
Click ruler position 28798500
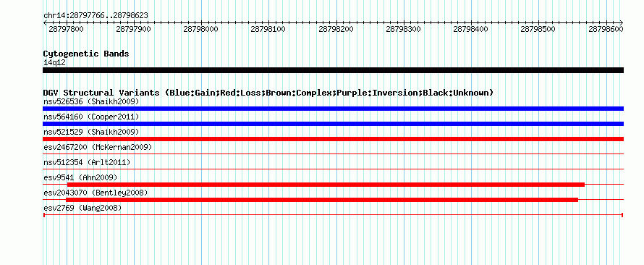pos(538,29)
